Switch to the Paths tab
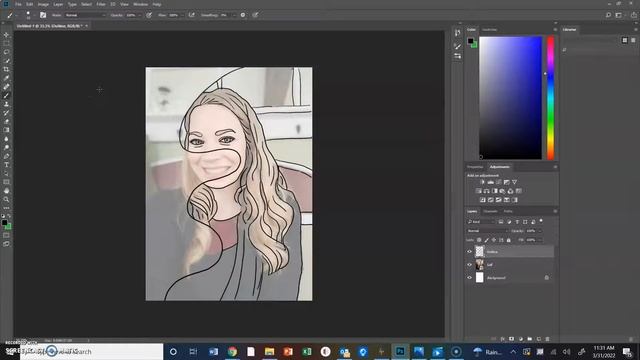This screenshot has width=640, height=360. point(508,211)
